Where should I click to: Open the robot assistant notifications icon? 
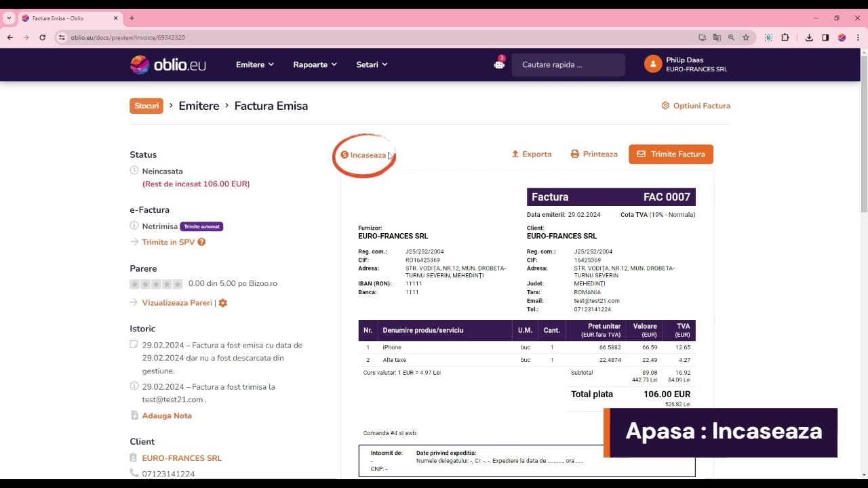point(499,64)
